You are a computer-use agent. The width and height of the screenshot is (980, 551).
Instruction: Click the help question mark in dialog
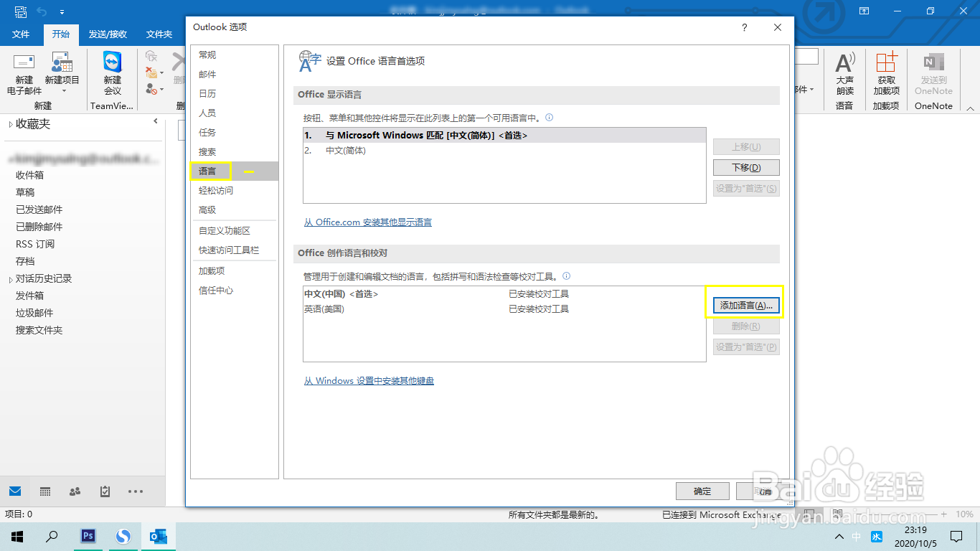click(x=744, y=27)
